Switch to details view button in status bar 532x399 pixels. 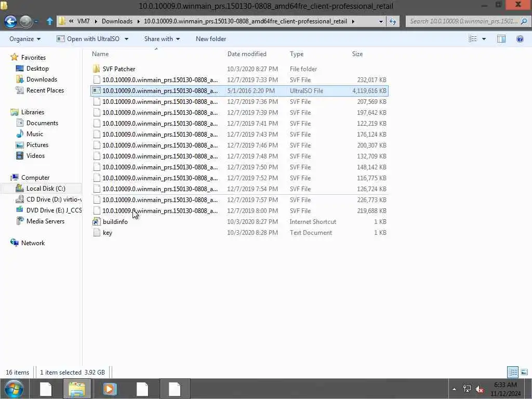[x=513, y=372]
